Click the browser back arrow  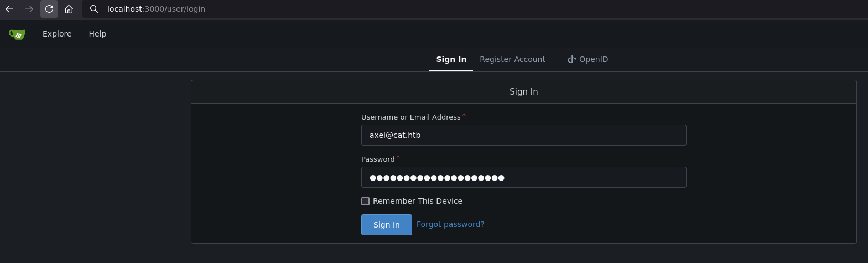[9, 9]
